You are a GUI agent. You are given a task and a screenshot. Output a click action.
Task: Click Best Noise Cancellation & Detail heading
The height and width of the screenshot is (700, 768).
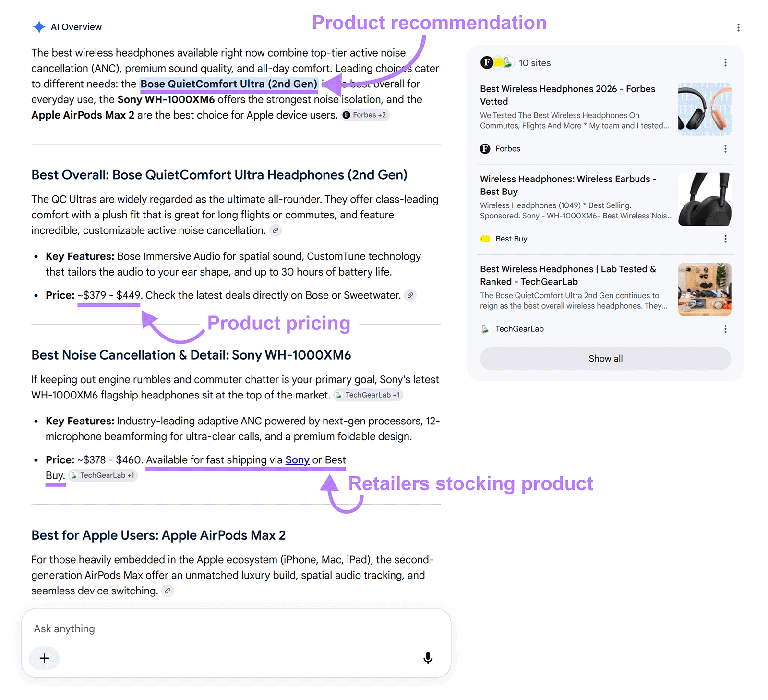pyautogui.click(x=191, y=355)
